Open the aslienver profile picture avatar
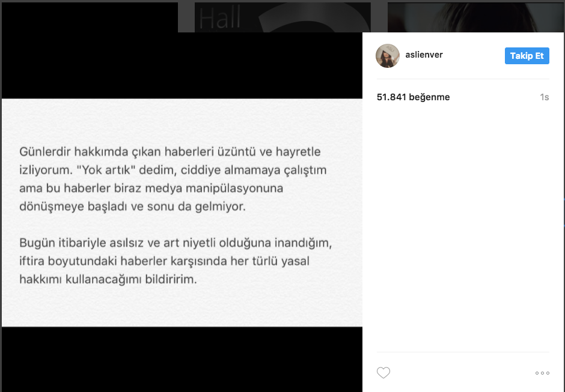This screenshot has height=392, width=565. (388, 56)
